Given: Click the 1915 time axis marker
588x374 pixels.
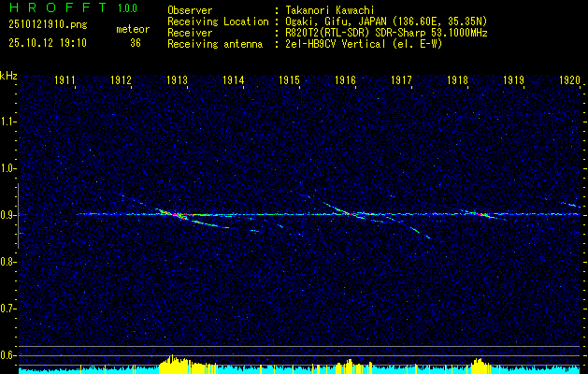Looking at the screenshot, I should click(290, 79).
